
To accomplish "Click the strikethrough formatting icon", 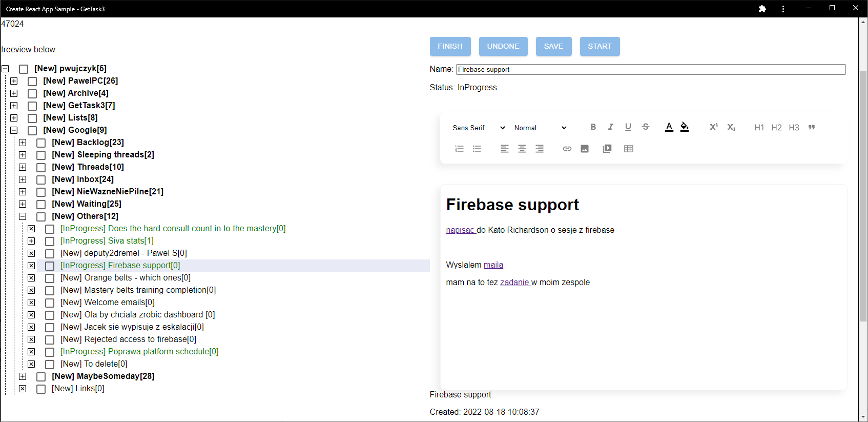I will tap(646, 127).
